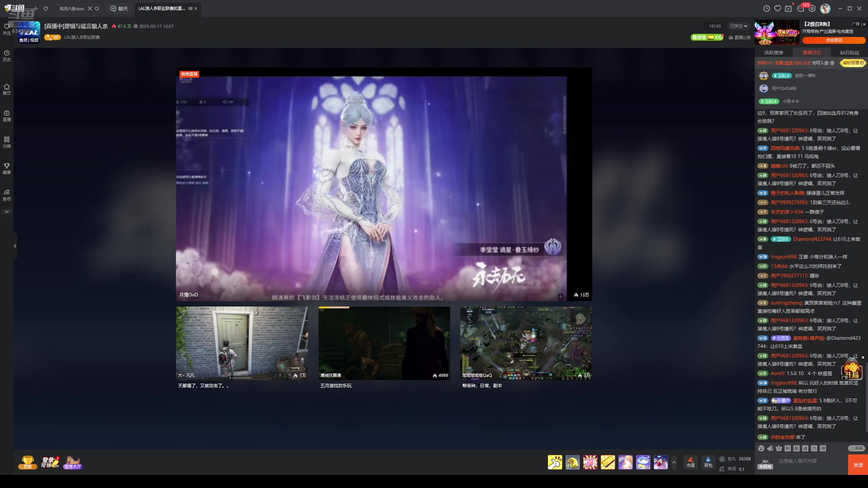Claim the green X10 reward badge

click(x=707, y=38)
